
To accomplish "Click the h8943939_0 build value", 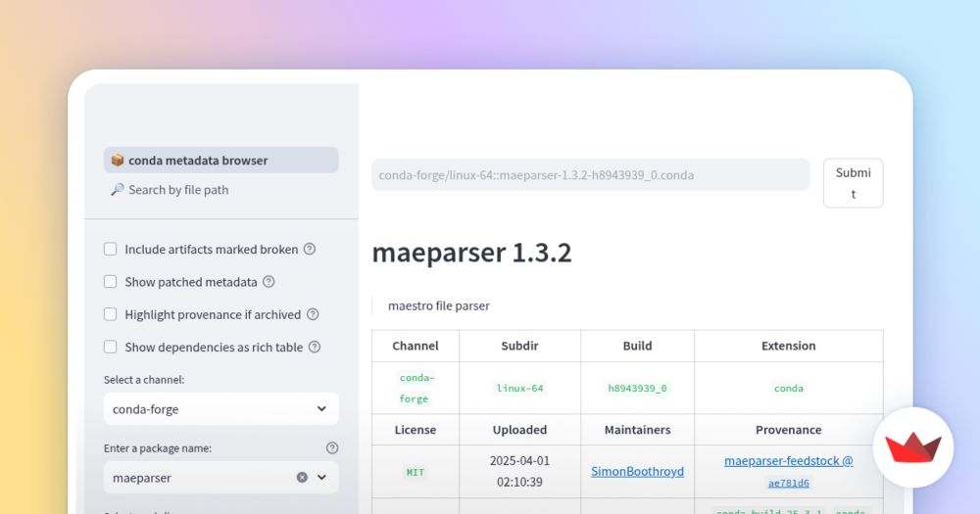I will click(x=638, y=388).
